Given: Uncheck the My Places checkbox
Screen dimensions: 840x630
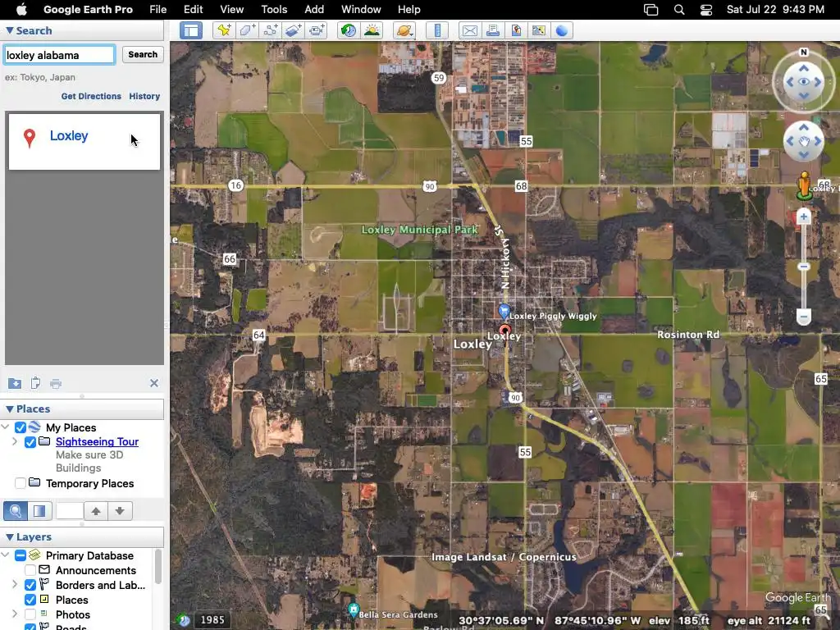Looking at the screenshot, I should click(x=21, y=427).
